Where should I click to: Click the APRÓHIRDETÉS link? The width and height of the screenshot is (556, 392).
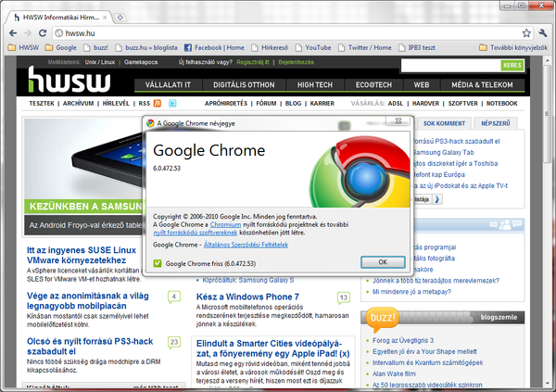pyautogui.click(x=226, y=104)
